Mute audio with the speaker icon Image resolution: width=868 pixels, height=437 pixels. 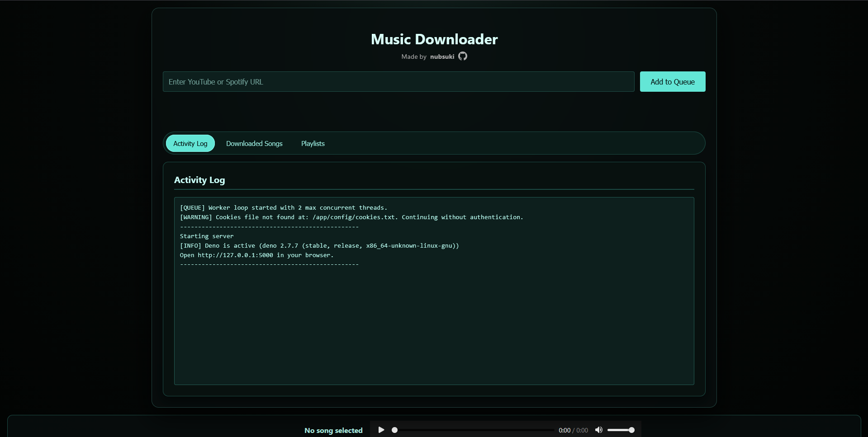click(599, 430)
